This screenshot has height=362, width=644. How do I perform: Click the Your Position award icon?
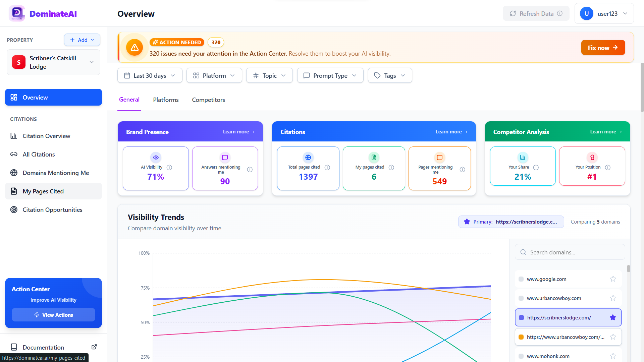pos(592,158)
